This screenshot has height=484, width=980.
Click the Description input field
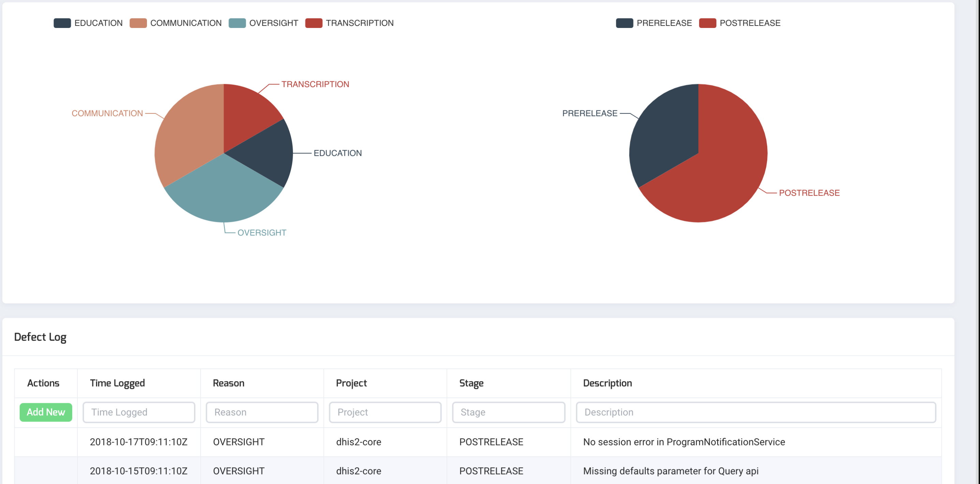tap(756, 412)
